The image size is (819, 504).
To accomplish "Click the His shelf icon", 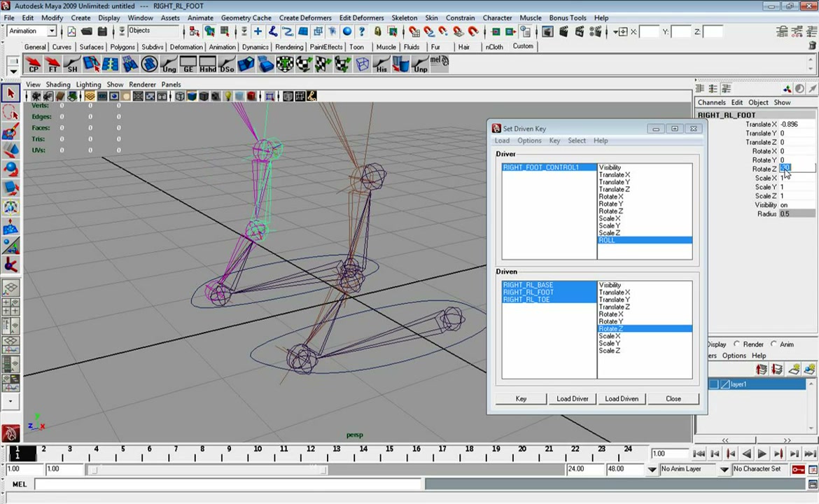I will click(x=381, y=64).
